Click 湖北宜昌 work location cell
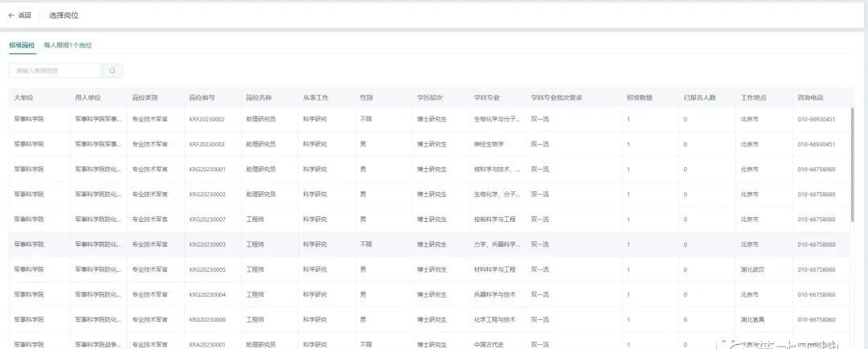The width and height of the screenshot is (868, 349). click(x=752, y=319)
